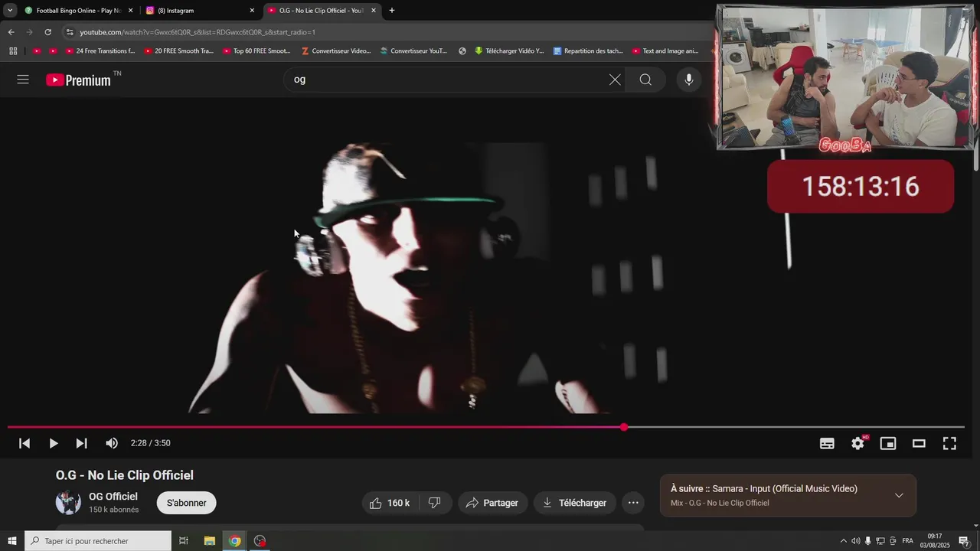
Task: Open the Windows Start menu
Action: tap(11, 541)
